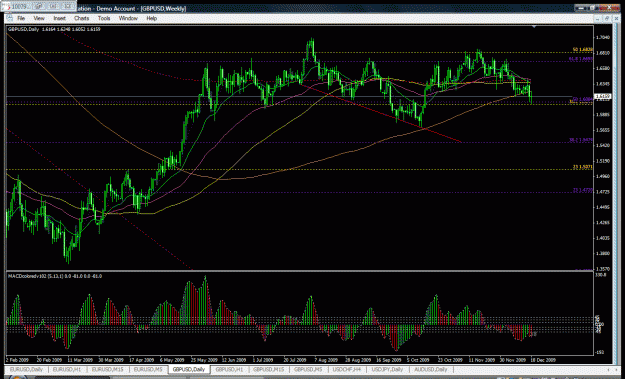The height and width of the screenshot is (379, 625).
Task: Open the Window menu
Action: pyautogui.click(x=128, y=18)
